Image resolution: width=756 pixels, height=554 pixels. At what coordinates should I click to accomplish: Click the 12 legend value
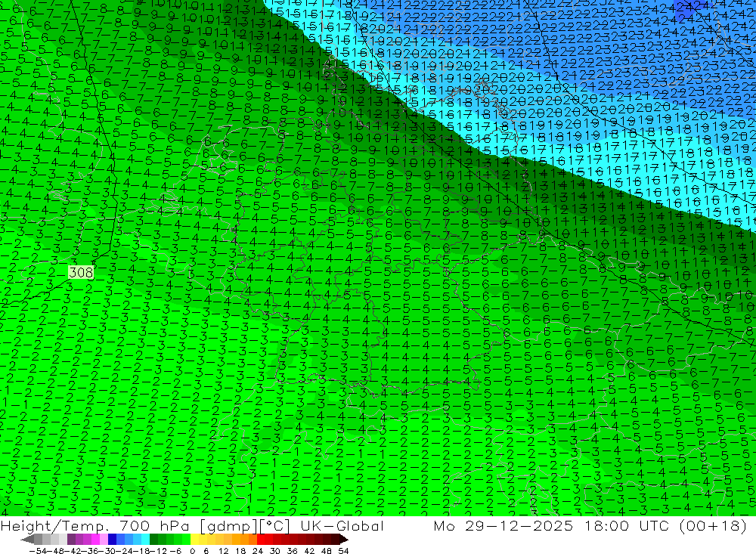223,551
